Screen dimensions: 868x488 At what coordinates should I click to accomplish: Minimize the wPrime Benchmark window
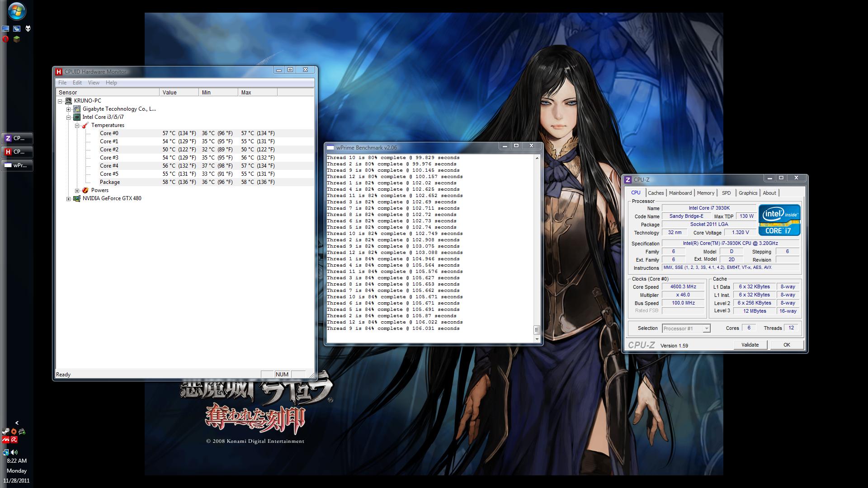click(x=505, y=146)
